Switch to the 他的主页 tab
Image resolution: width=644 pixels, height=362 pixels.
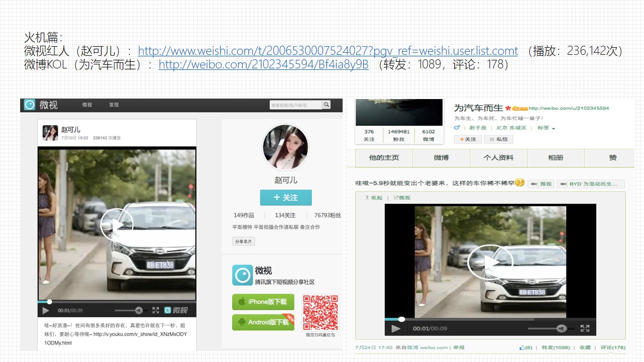point(384,158)
